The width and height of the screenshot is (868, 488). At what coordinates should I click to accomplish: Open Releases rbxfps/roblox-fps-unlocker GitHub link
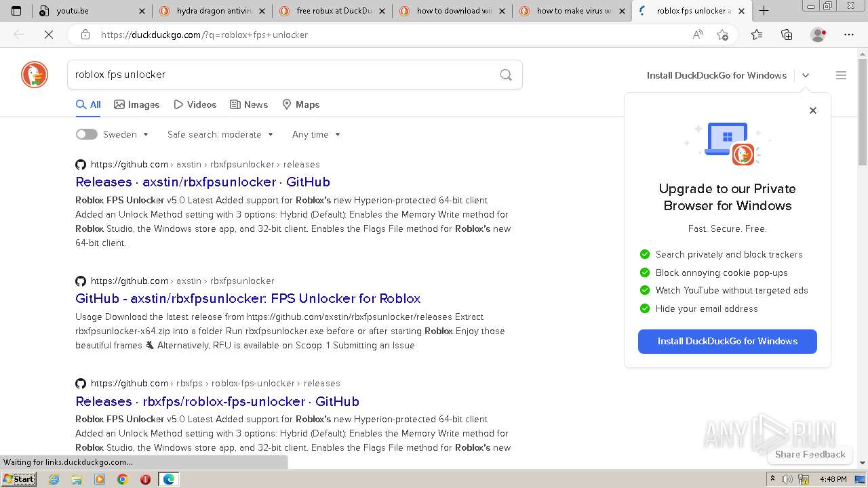point(217,401)
